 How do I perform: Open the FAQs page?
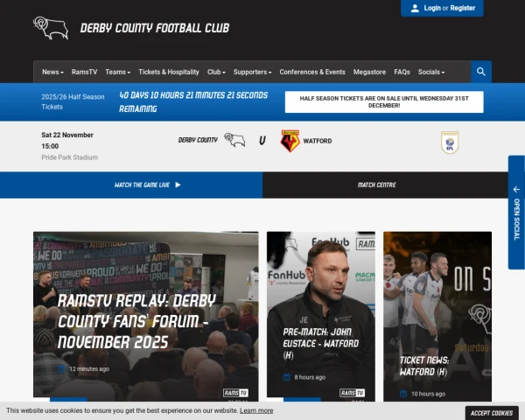(402, 72)
